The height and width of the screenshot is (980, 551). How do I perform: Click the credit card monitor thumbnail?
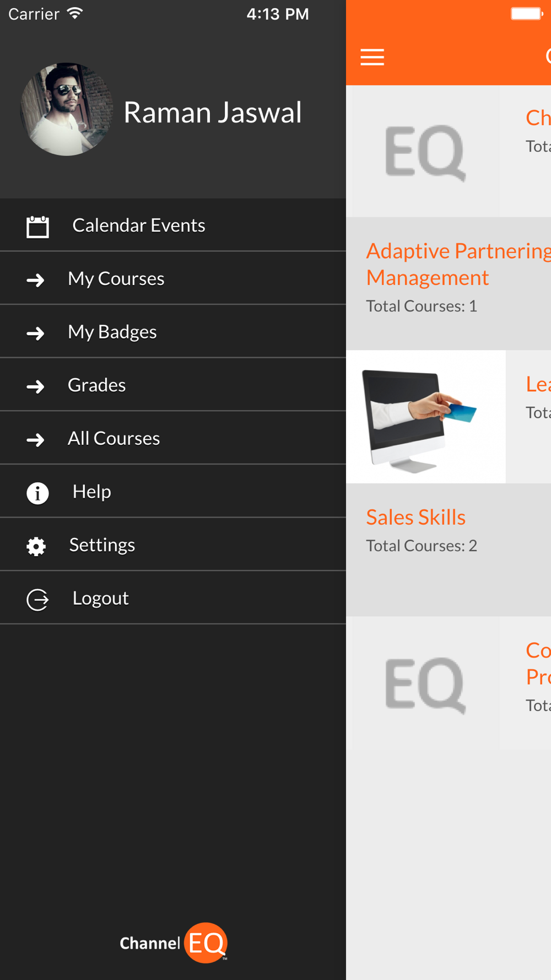[426, 417]
